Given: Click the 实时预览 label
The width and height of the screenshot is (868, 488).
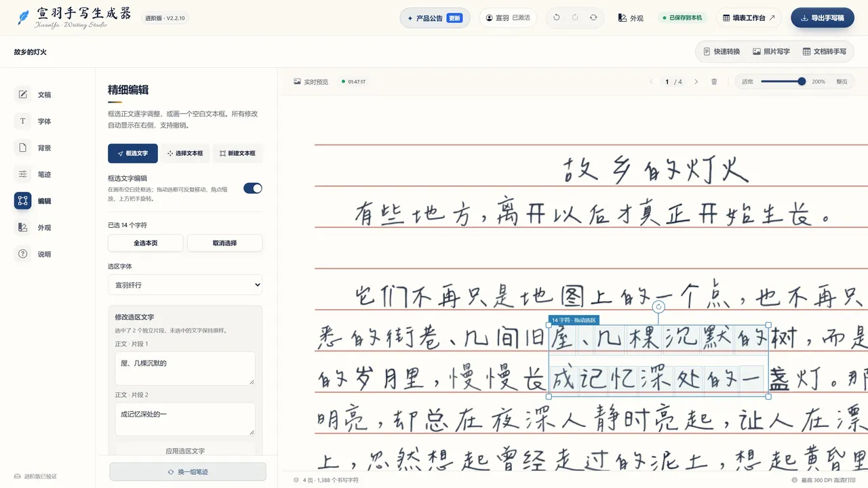Looking at the screenshot, I should tap(316, 81).
